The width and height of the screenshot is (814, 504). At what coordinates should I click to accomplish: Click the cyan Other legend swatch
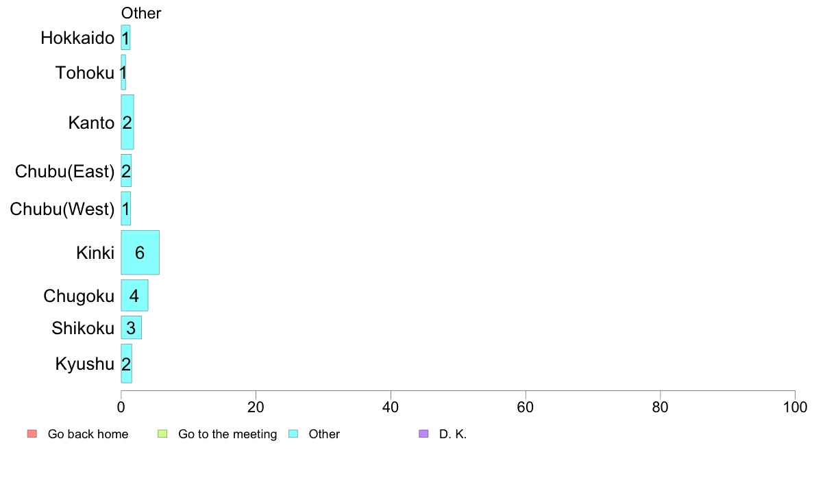coord(293,433)
